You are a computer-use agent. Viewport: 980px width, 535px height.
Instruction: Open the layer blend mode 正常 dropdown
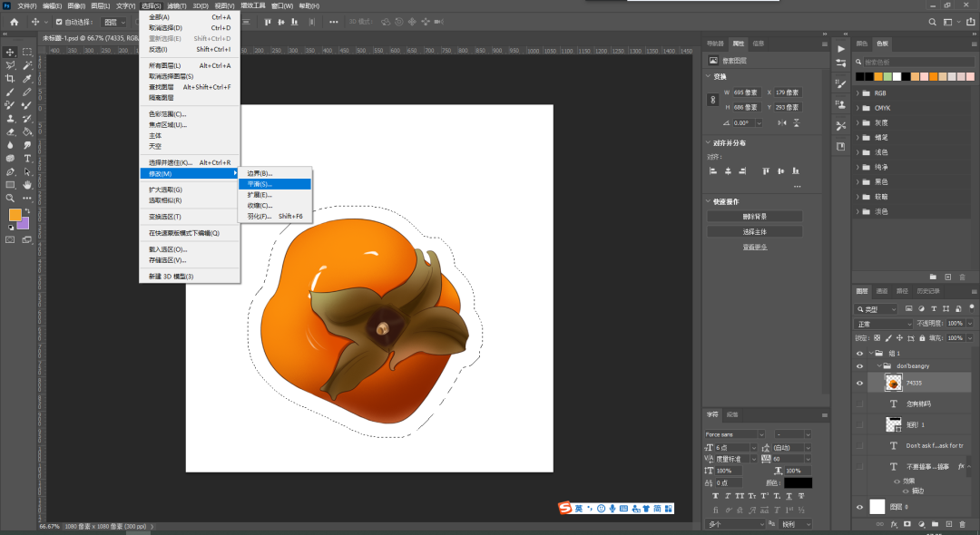coord(884,324)
